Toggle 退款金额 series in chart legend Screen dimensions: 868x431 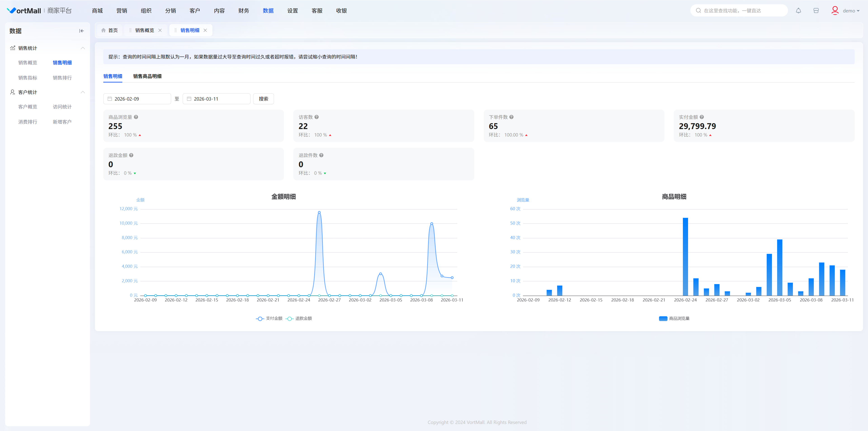point(299,318)
